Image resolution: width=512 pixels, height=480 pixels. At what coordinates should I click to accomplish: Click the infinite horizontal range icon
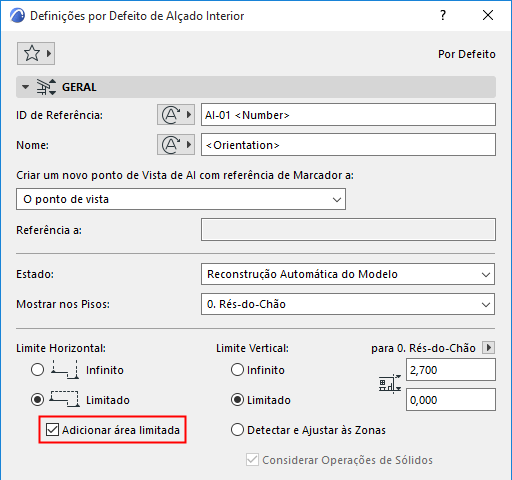(65, 369)
